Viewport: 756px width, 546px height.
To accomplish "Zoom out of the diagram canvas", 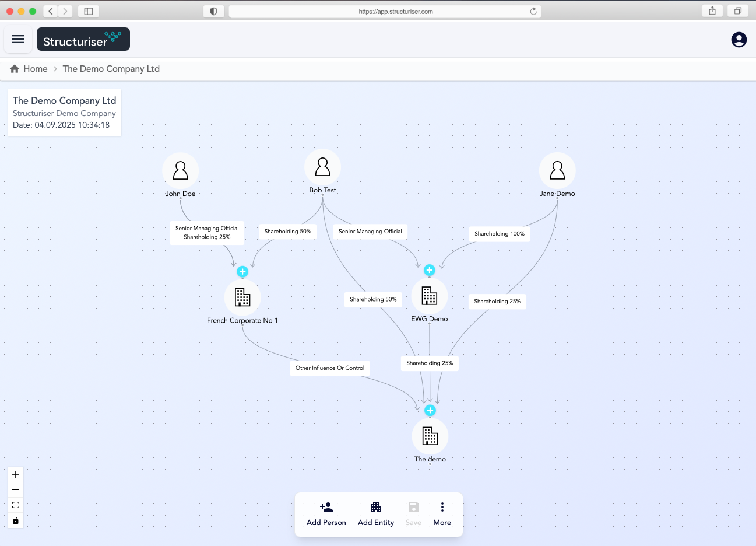I will (x=16, y=490).
